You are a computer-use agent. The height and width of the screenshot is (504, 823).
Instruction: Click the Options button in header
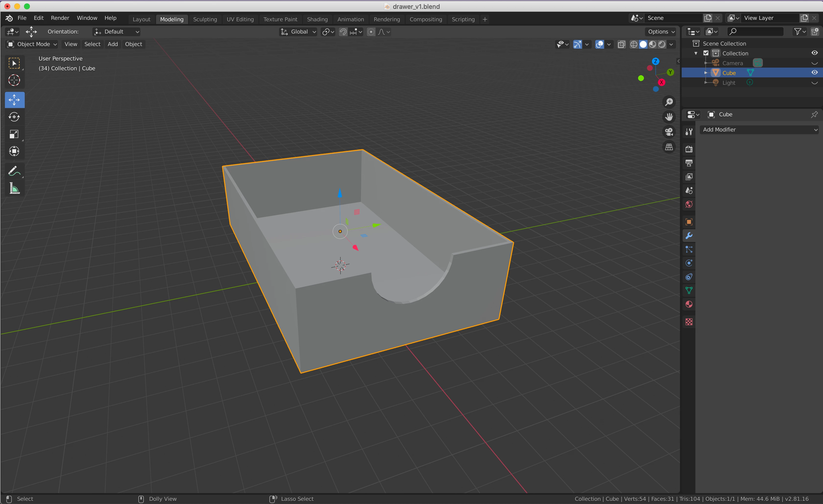click(661, 32)
